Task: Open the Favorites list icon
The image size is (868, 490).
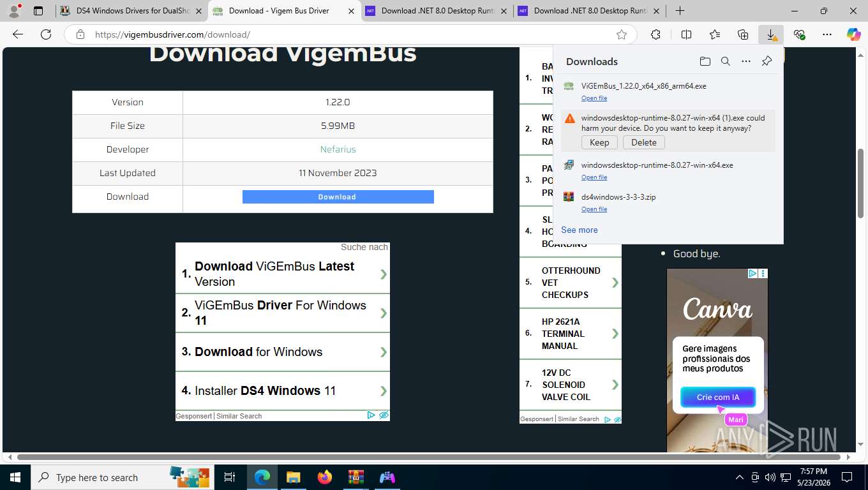Action: (715, 34)
